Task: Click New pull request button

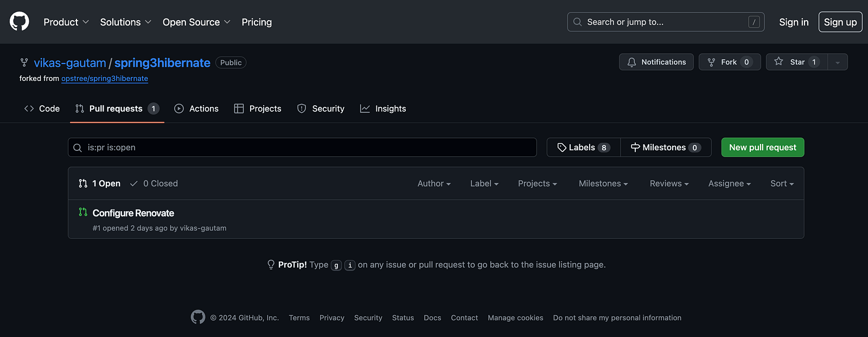Action: click(763, 147)
